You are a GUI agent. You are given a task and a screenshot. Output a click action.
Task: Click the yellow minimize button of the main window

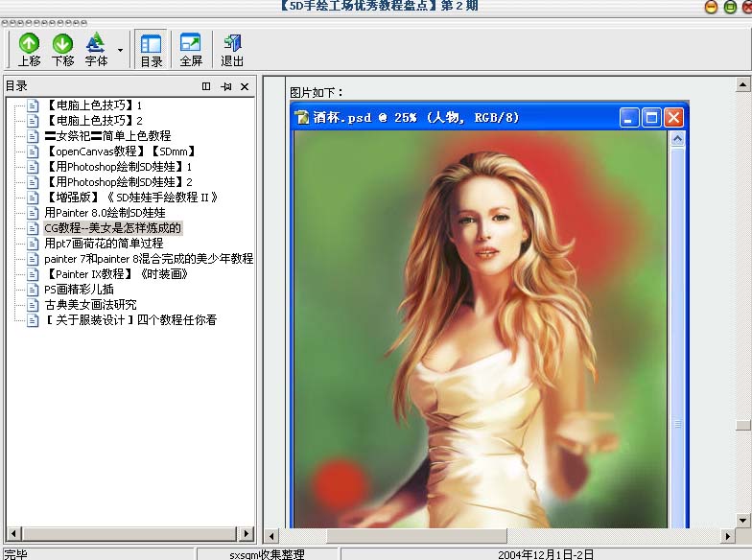711,7
